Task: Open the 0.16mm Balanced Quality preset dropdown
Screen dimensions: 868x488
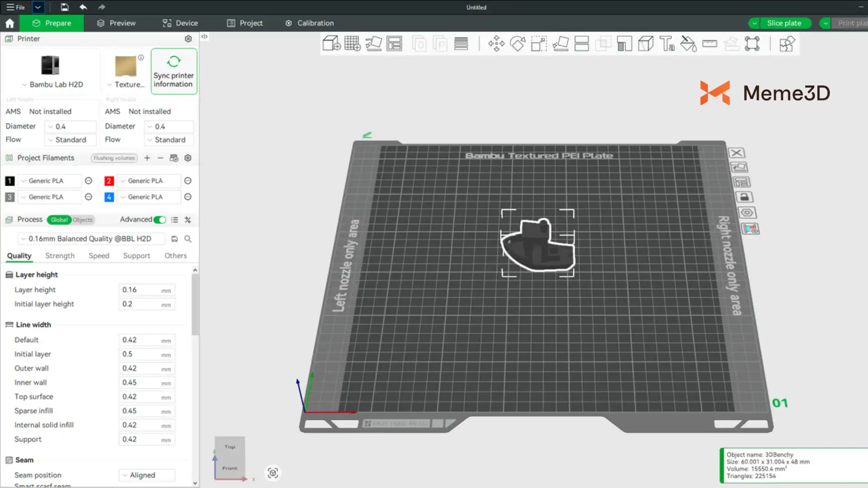Action: 90,239
